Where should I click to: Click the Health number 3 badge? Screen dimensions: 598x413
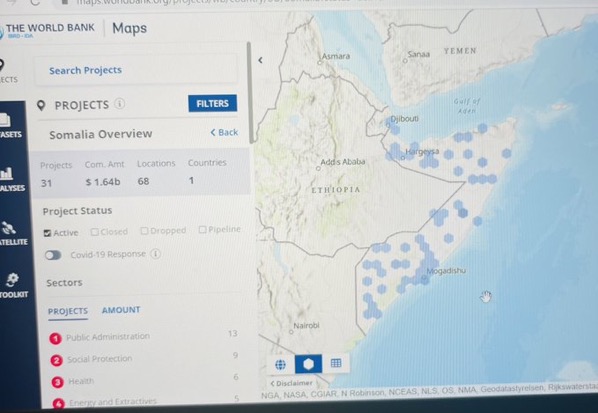click(x=58, y=382)
